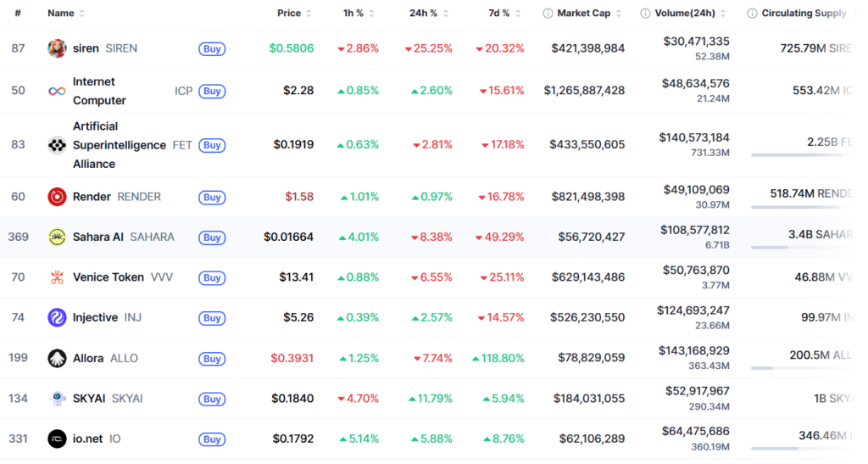Open Artificial Superintelligence Alliance coin link

tap(120, 145)
